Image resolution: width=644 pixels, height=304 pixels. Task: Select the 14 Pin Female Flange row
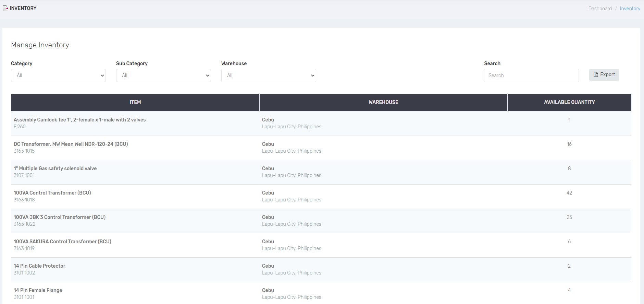click(x=38, y=290)
